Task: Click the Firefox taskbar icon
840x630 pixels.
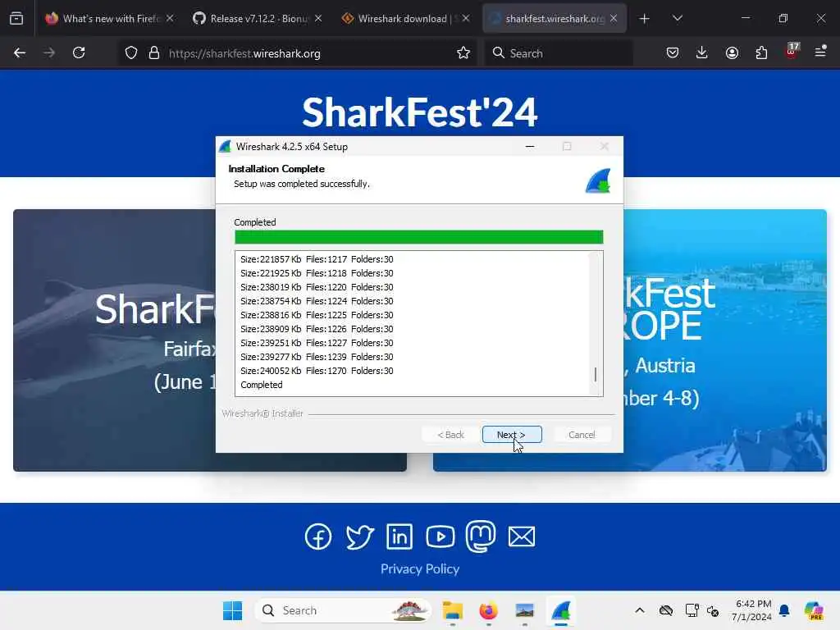Action: pyautogui.click(x=488, y=610)
